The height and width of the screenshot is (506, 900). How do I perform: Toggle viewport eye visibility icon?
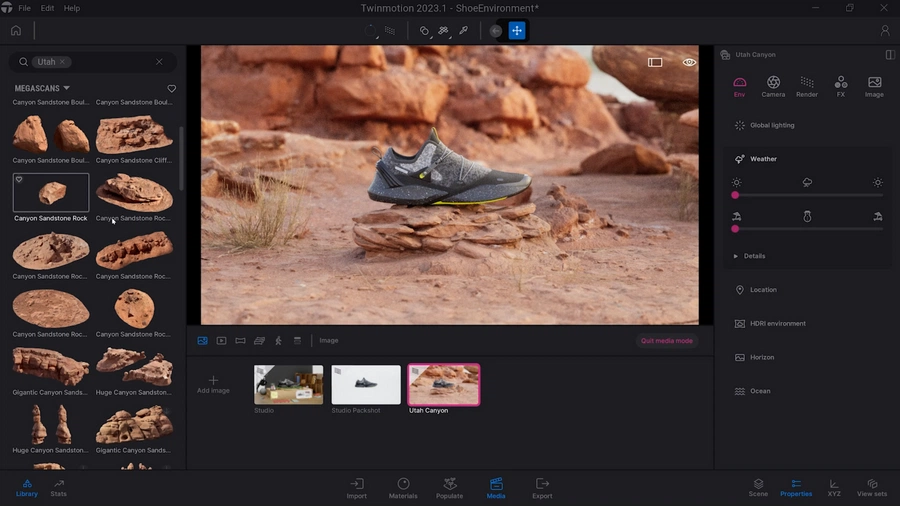[689, 62]
